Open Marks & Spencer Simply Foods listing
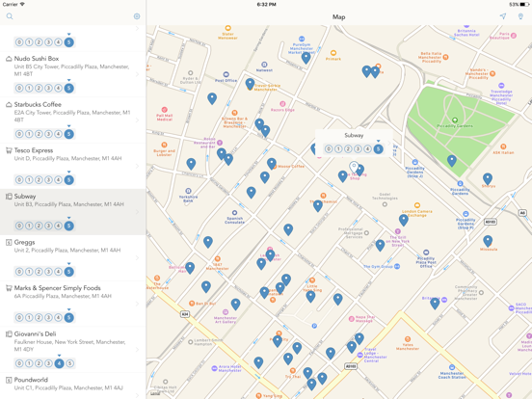 [x=73, y=304]
